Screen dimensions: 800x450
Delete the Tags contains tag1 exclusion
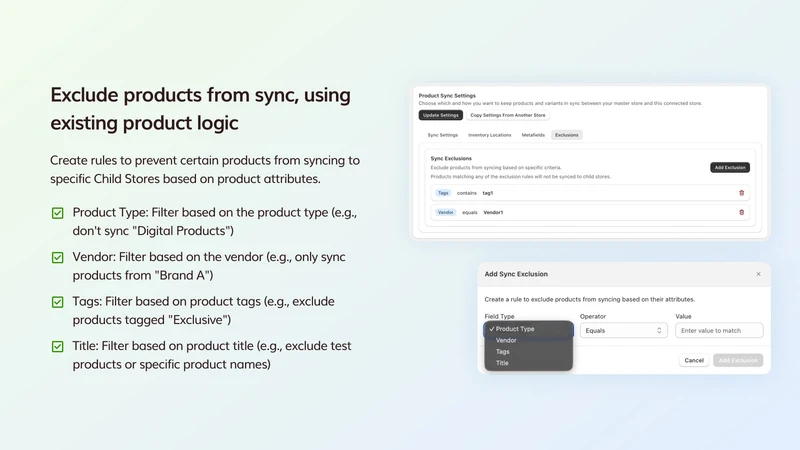[741, 193]
